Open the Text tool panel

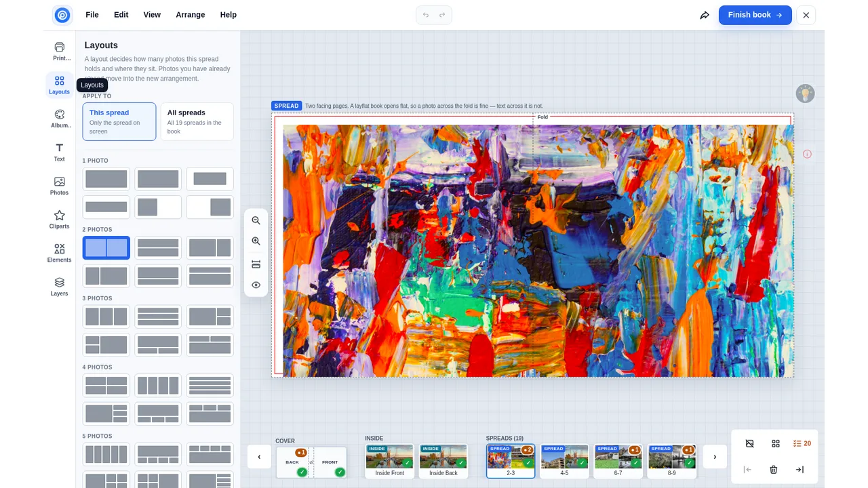pos(60,152)
